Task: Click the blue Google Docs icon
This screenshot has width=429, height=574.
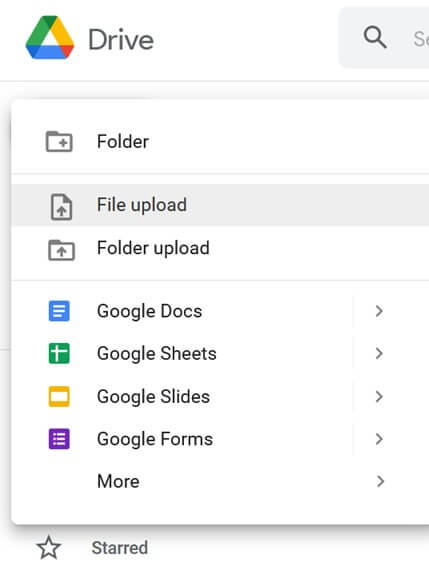Action: (x=59, y=311)
